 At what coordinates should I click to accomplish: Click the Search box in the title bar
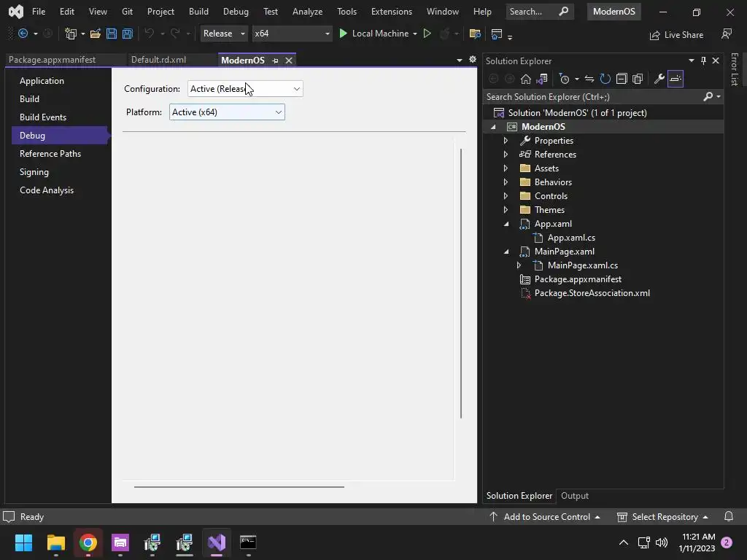(x=539, y=12)
